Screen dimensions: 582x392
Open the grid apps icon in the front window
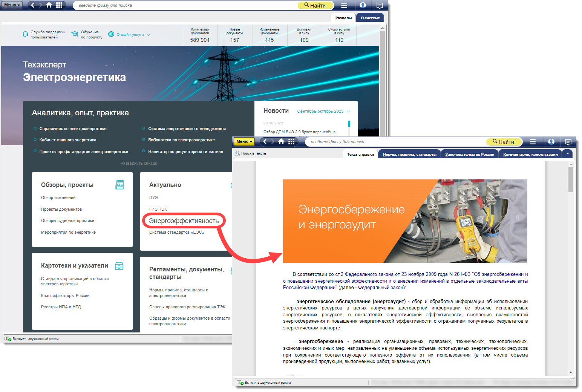tap(291, 141)
